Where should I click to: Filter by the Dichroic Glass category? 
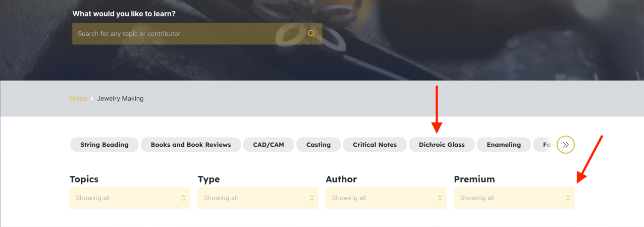pyautogui.click(x=441, y=145)
